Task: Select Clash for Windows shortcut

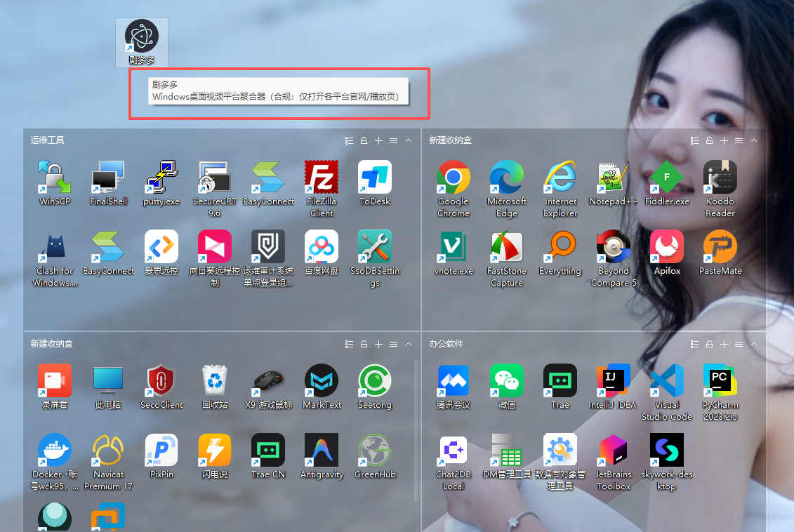Action: (55, 259)
